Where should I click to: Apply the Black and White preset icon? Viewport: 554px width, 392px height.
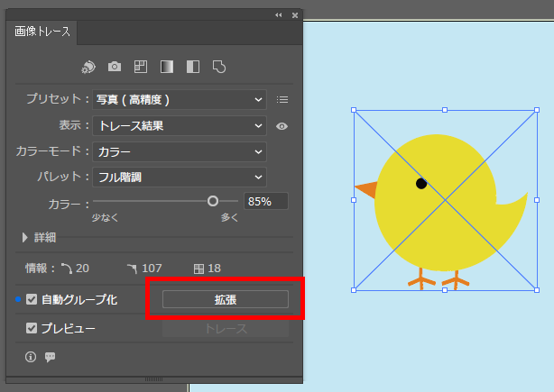coord(193,67)
